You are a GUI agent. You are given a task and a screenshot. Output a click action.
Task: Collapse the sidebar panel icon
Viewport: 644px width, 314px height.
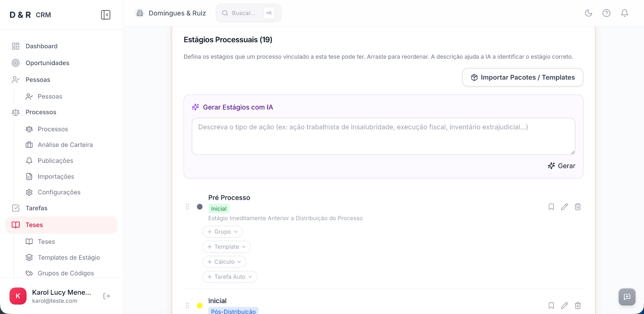[x=105, y=15]
